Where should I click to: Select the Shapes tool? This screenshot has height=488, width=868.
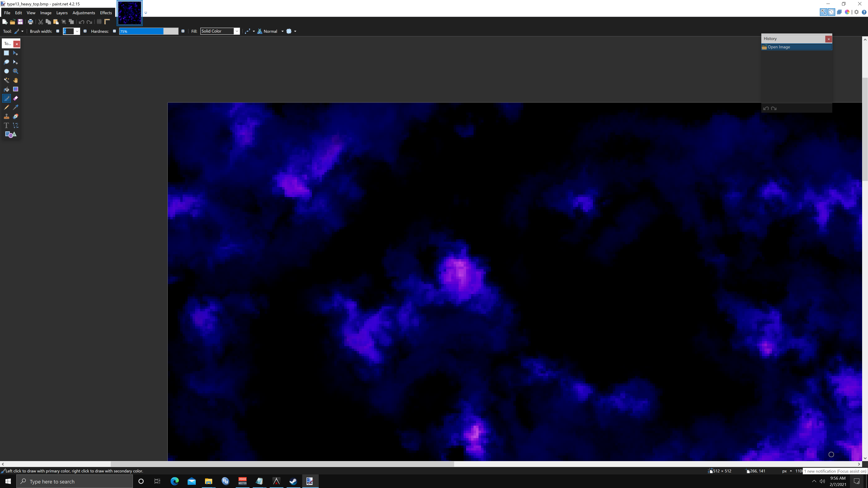pyautogui.click(x=11, y=134)
